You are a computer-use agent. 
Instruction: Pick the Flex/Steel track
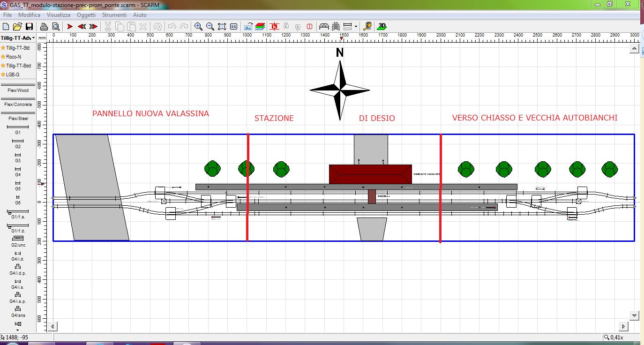click(x=18, y=116)
